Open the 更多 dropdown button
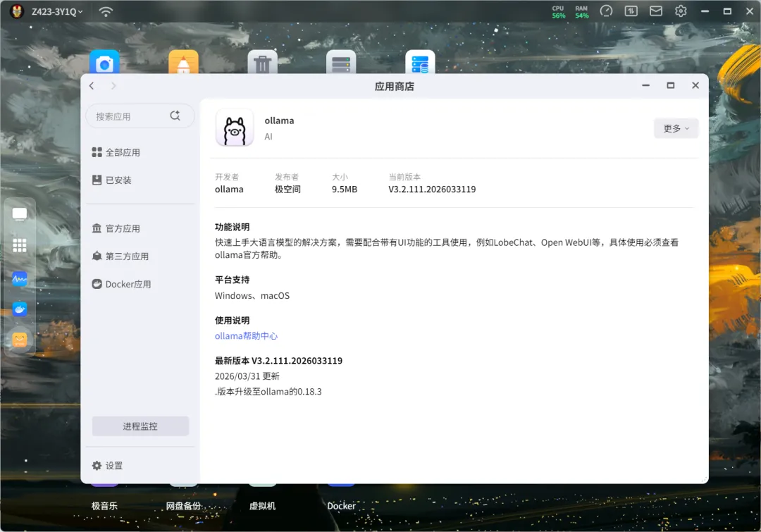The width and height of the screenshot is (761, 532). coord(676,128)
